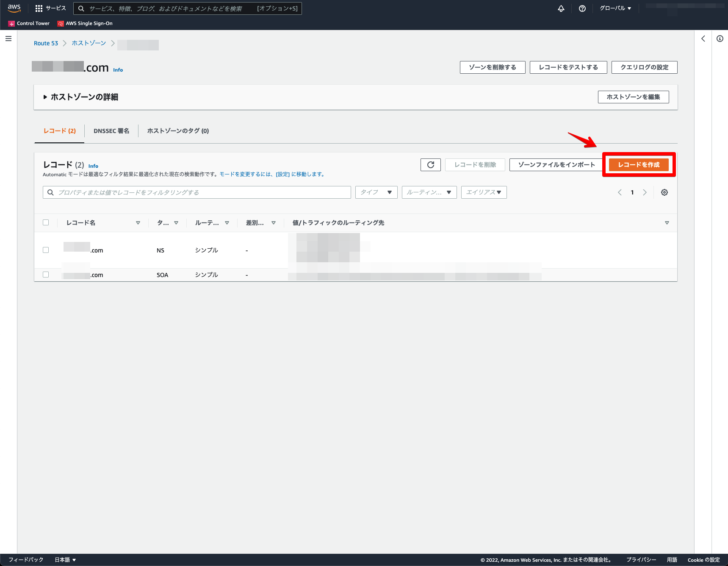Open the table preferences gear icon

664,192
